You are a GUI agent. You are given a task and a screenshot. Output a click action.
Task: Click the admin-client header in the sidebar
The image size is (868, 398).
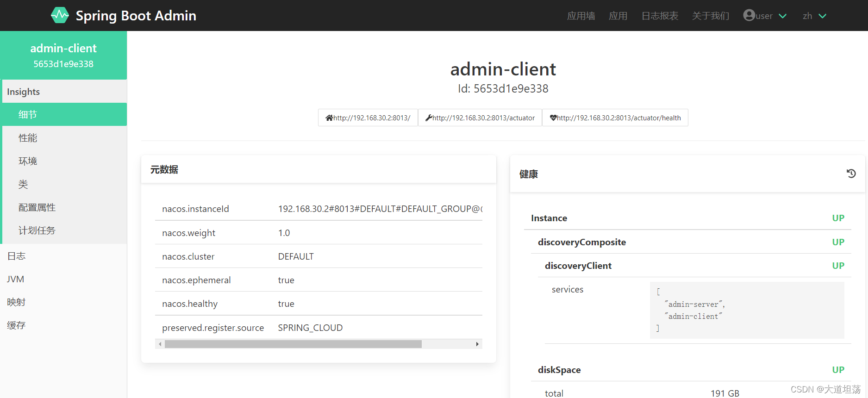(63, 55)
